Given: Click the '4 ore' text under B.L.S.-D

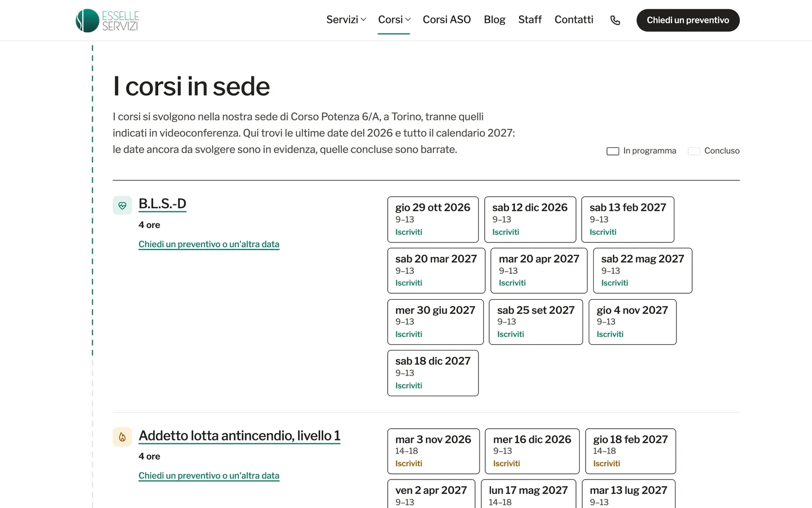Looking at the screenshot, I should click(149, 225).
